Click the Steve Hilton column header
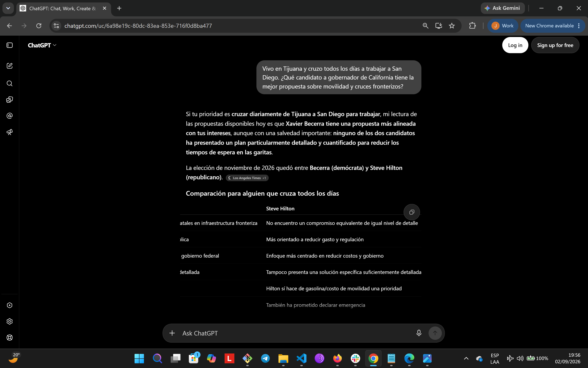Viewport: 588px width, 368px height. click(x=280, y=209)
